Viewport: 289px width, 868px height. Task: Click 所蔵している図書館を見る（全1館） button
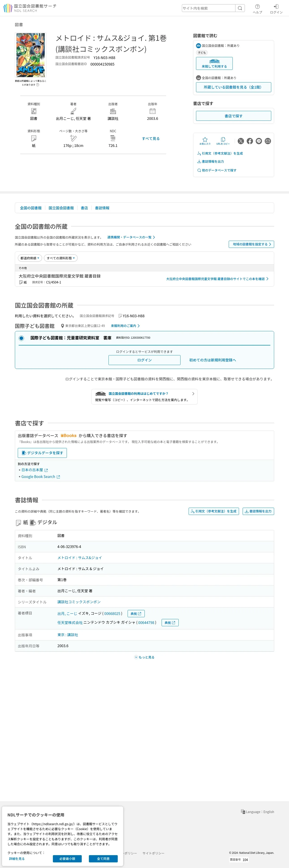[233, 87]
